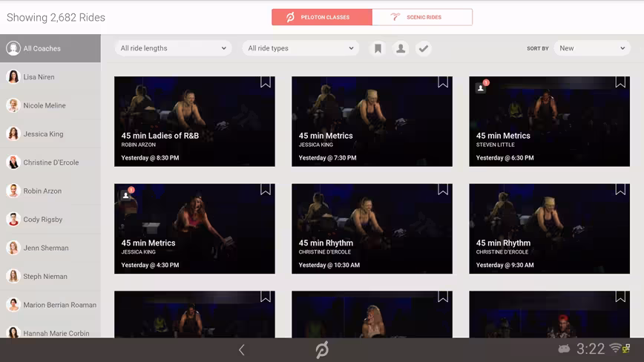Open Jessica King's 4:30 PM Metrics ride
The width and height of the screenshot is (644, 362).
click(x=194, y=228)
